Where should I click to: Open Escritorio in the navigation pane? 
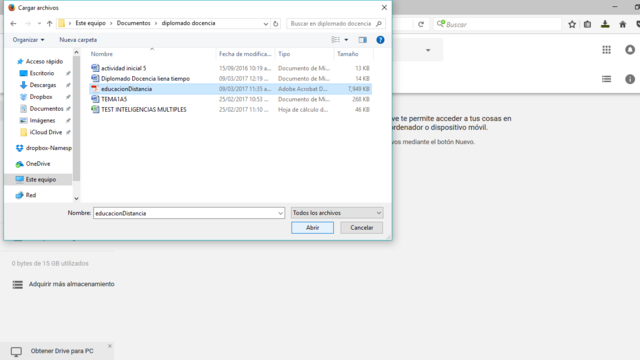pyautogui.click(x=42, y=73)
